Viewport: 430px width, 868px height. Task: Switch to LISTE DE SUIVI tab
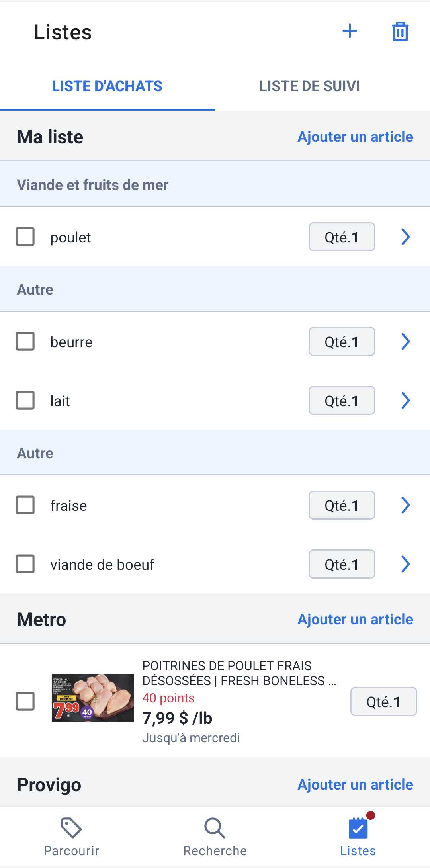[310, 86]
